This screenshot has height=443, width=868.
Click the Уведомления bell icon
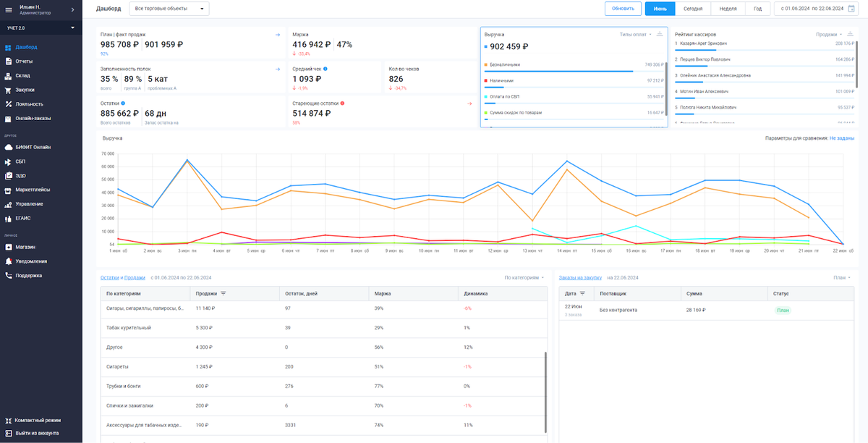(8, 261)
